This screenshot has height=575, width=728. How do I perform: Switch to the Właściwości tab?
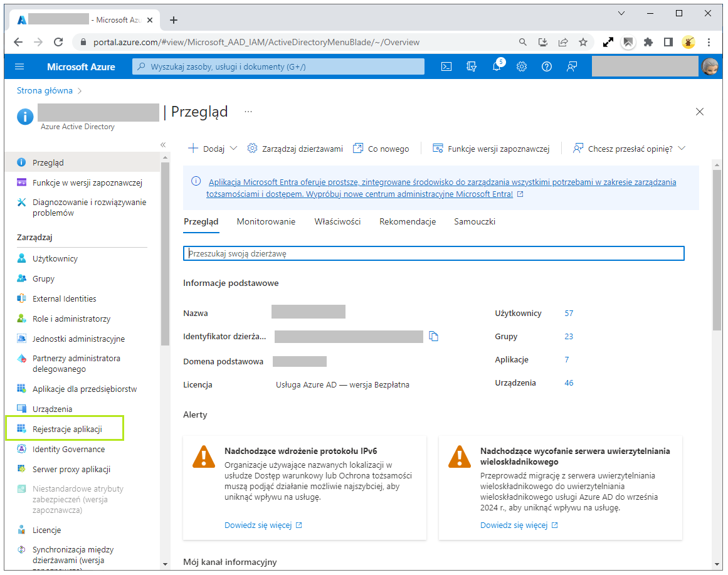(337, 221)
